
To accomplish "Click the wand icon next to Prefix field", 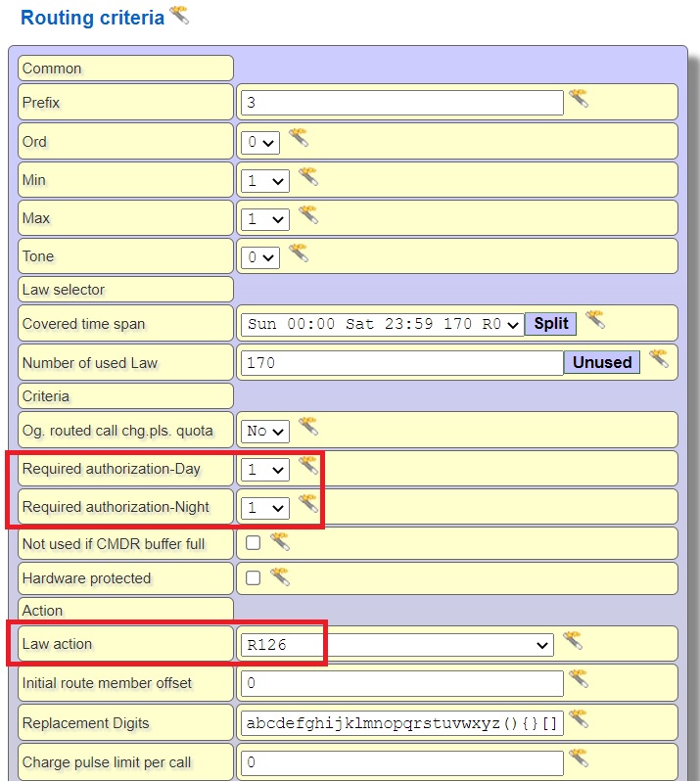I will [579, 99].
